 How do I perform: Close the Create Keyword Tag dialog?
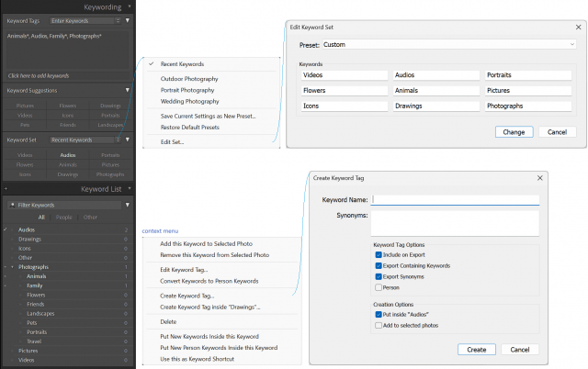pyautogui.click(x=539, y=178)
